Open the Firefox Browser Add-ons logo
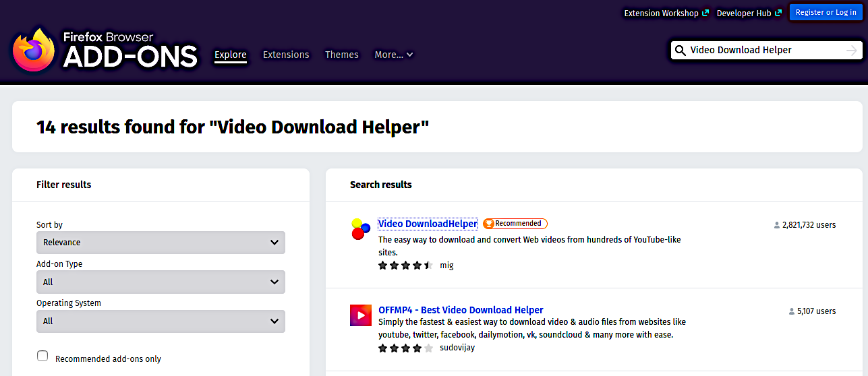Image resolution: width=868 pixels, height=376 pixels. (x=105, y=49)
